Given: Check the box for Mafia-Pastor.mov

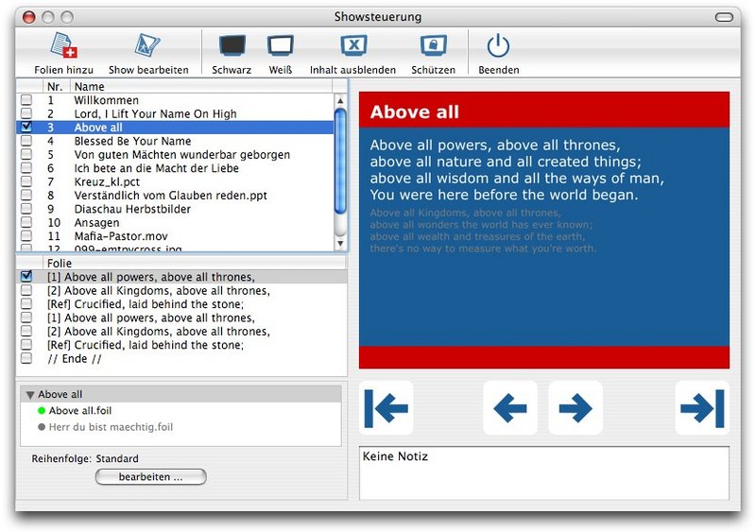Looking at the screenshot, I should pos(26,235).
